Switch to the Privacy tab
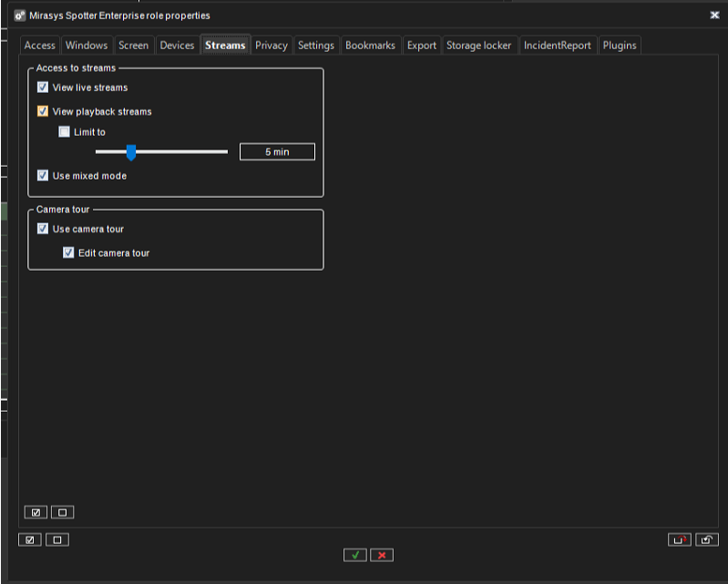 tap(272, 46)
